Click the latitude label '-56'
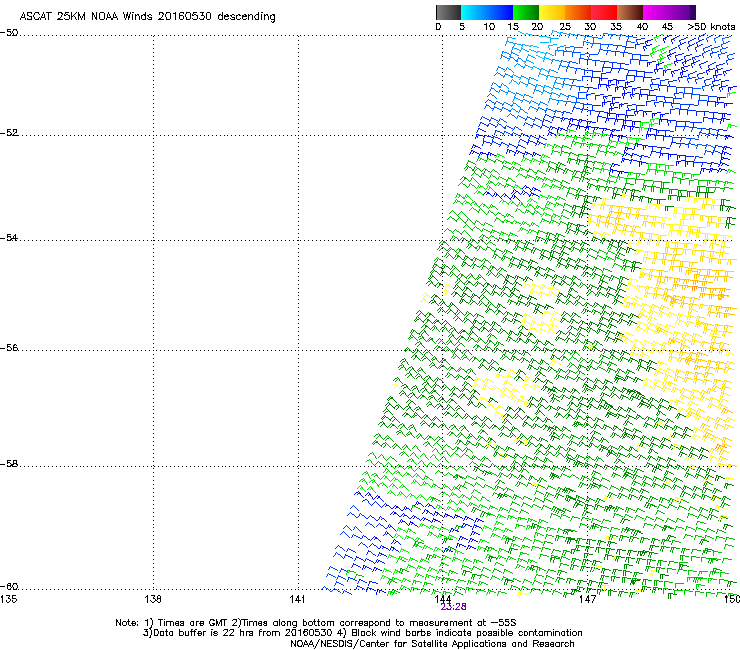The height and width of the screenshot is (650, 740). [9, 348]
